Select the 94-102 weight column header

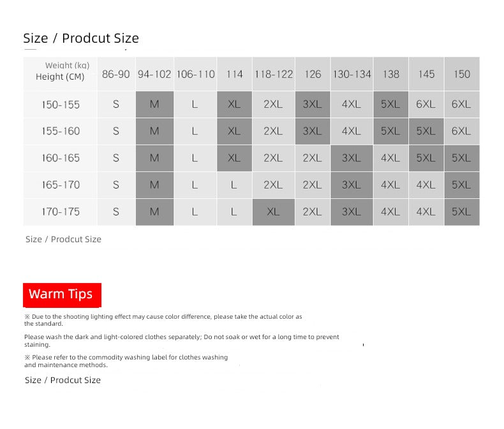[x=154, y=74]
